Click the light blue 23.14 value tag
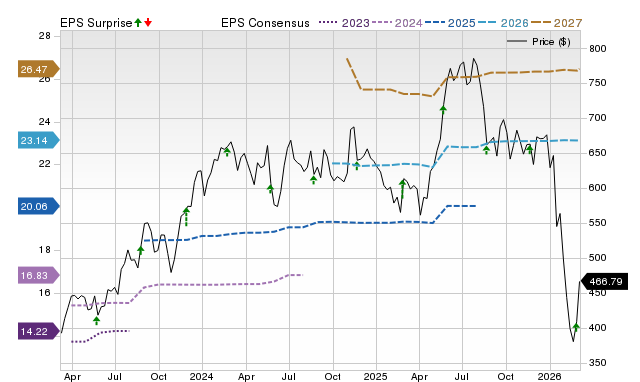Screen dimensions: 640x382 [x=38, y=140]
